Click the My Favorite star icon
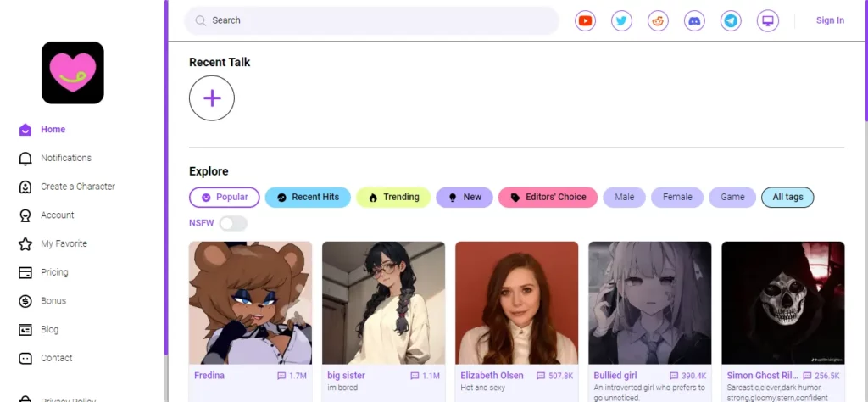This screenshot has height=402, width=868. point(25,244)
